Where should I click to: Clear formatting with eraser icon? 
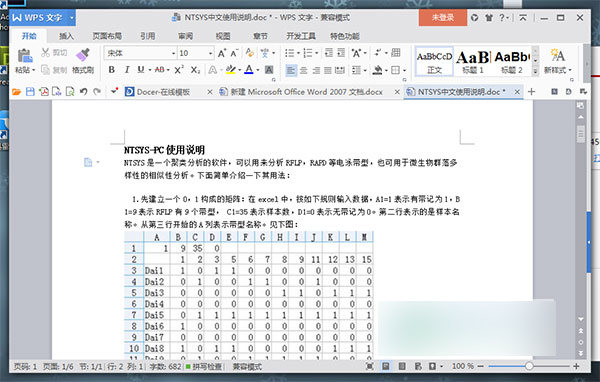(249, 53)
